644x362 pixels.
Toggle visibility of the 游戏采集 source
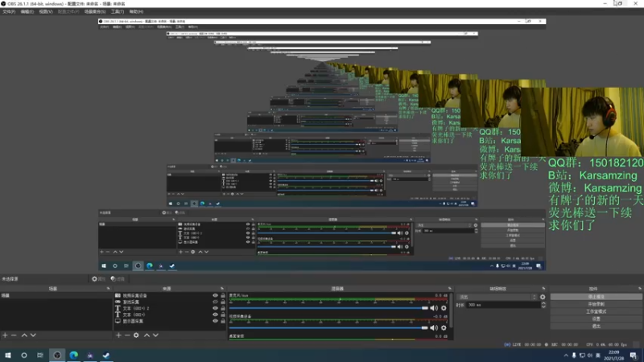[x=215, y=302]
